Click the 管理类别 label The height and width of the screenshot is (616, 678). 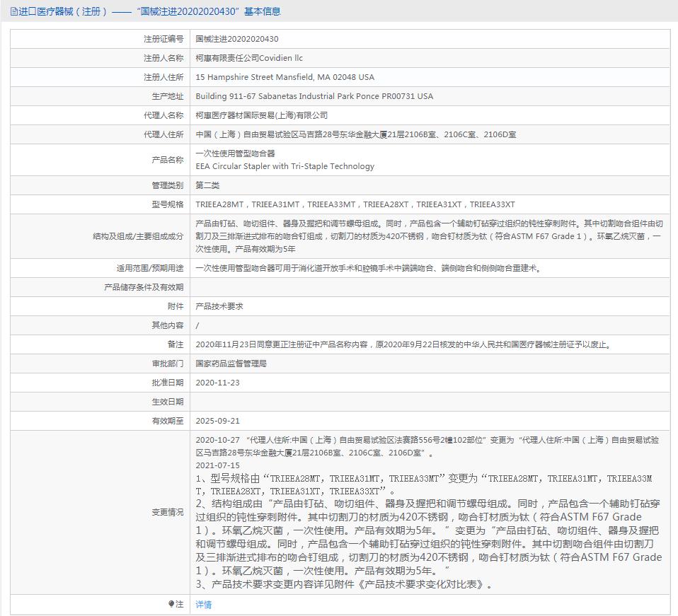167,185
